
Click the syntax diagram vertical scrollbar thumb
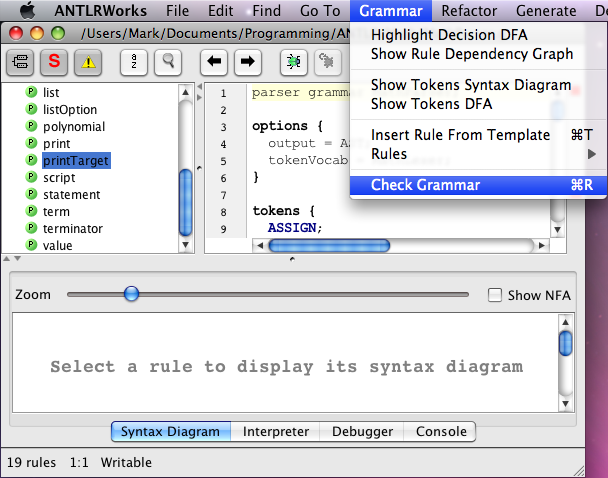(x=566, y=343)
